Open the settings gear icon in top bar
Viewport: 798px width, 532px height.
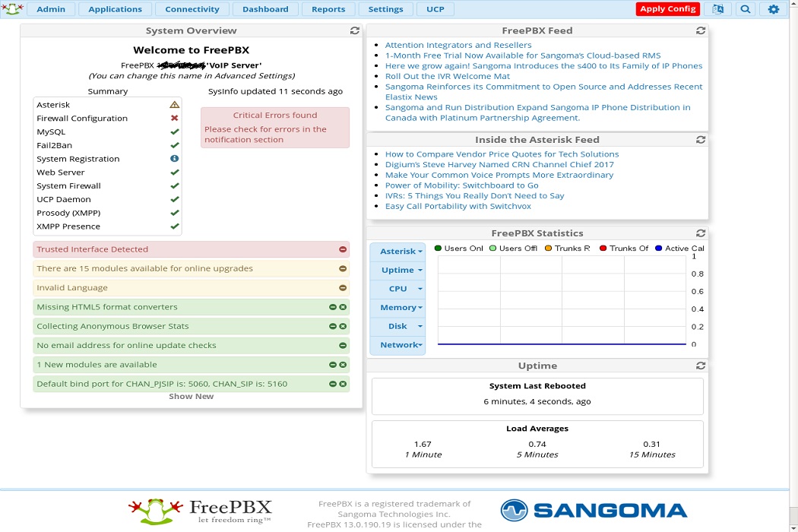click(773, 9)
